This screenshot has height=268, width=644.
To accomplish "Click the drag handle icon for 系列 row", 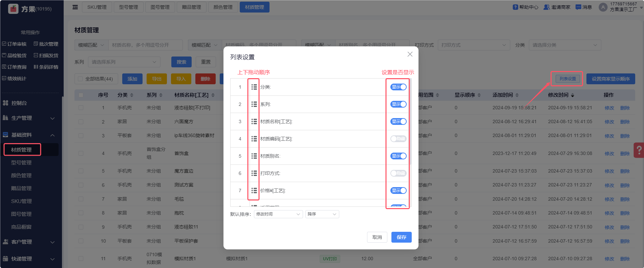I will 254,104.
